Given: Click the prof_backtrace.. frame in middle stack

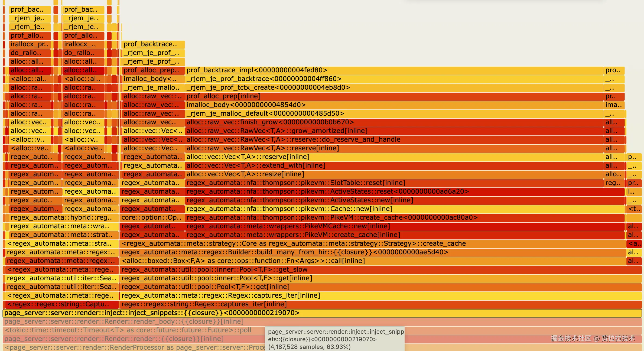Looking at the screenshot, I should pyautogui.click(x=153, y=44).
